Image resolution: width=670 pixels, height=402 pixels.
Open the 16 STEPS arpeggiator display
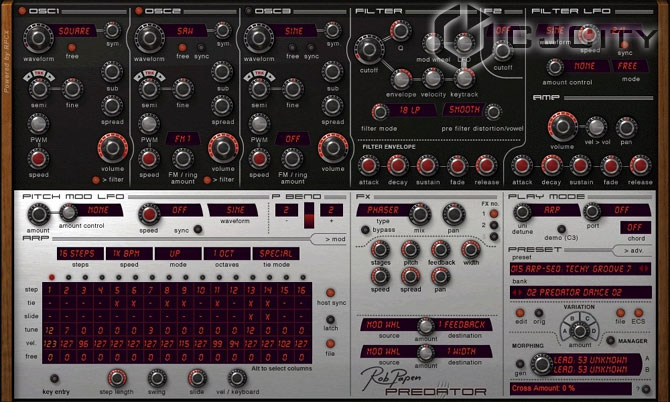80,253
